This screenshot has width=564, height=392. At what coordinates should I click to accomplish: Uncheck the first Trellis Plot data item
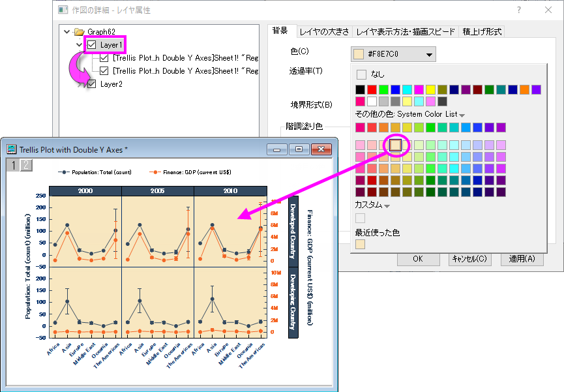104,58
